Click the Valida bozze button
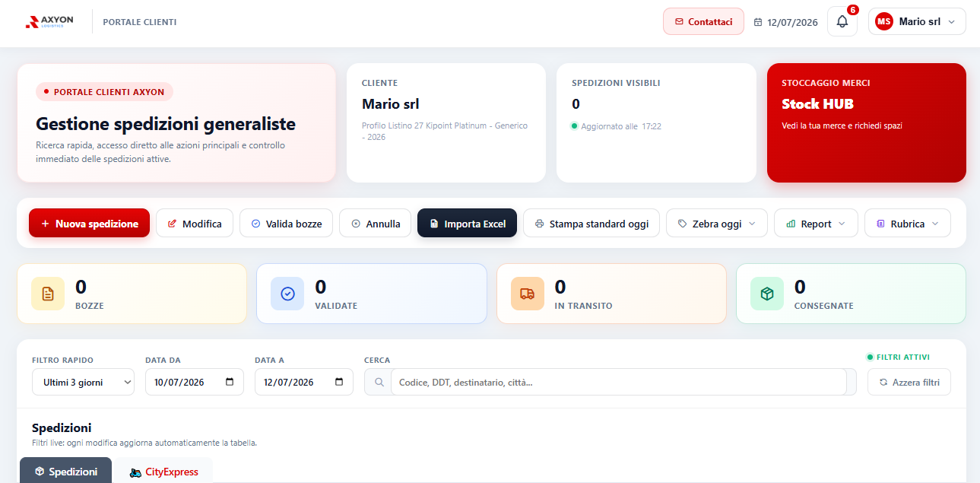This screenshot has height=483, width=980. [x=286, y=224]
